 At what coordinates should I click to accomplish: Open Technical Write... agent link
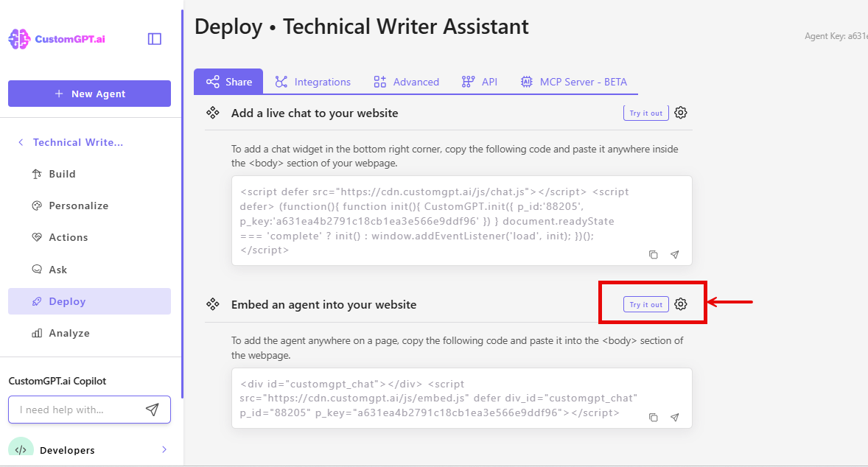click(x=78, y=142)
